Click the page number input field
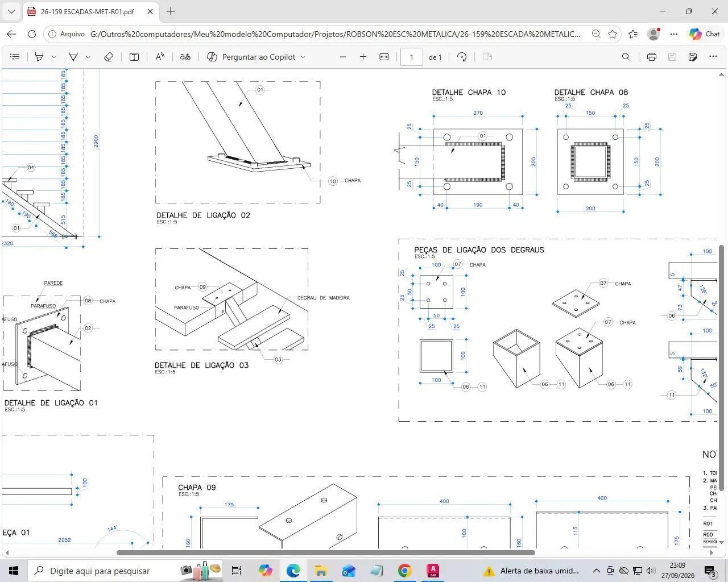The width and height of the screenshot is (728, 582). click(412, 57)
